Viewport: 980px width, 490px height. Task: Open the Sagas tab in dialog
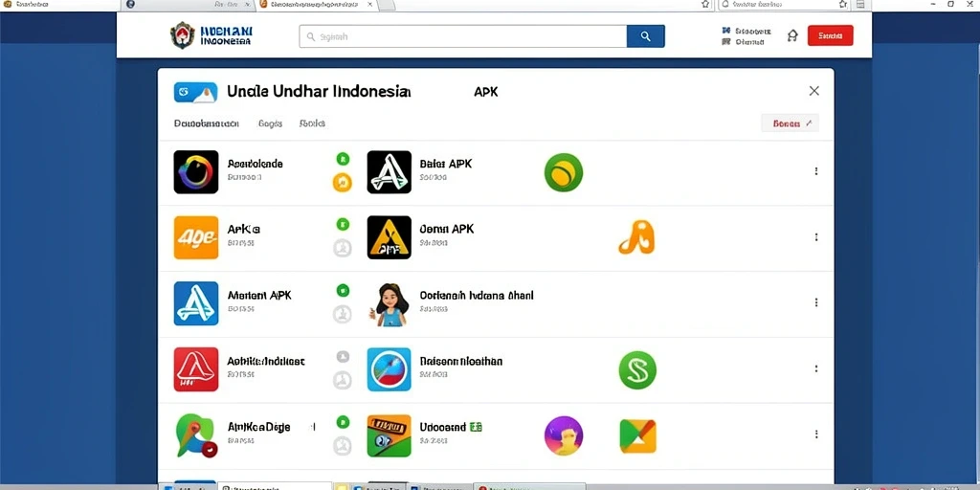tap(270, 123)
